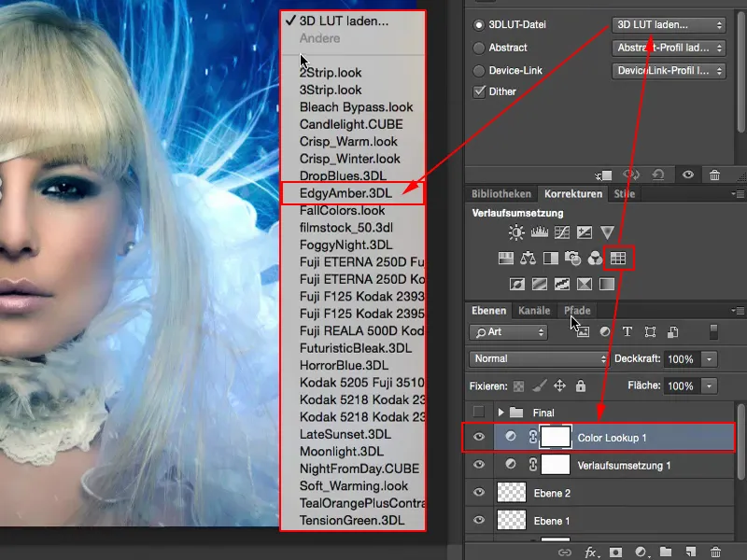
Task: Add a Color Lookup adjustment
Action: (x=618, y=259)
